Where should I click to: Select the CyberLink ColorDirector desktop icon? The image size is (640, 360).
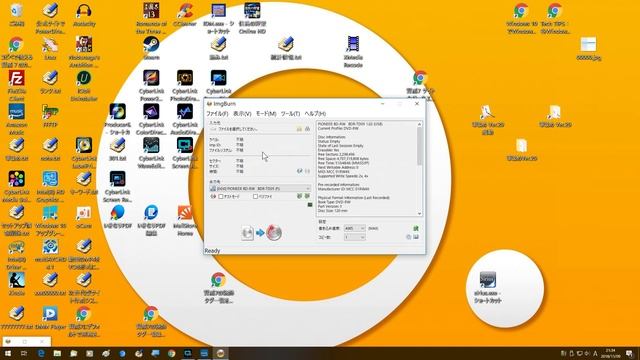[151, 119]
